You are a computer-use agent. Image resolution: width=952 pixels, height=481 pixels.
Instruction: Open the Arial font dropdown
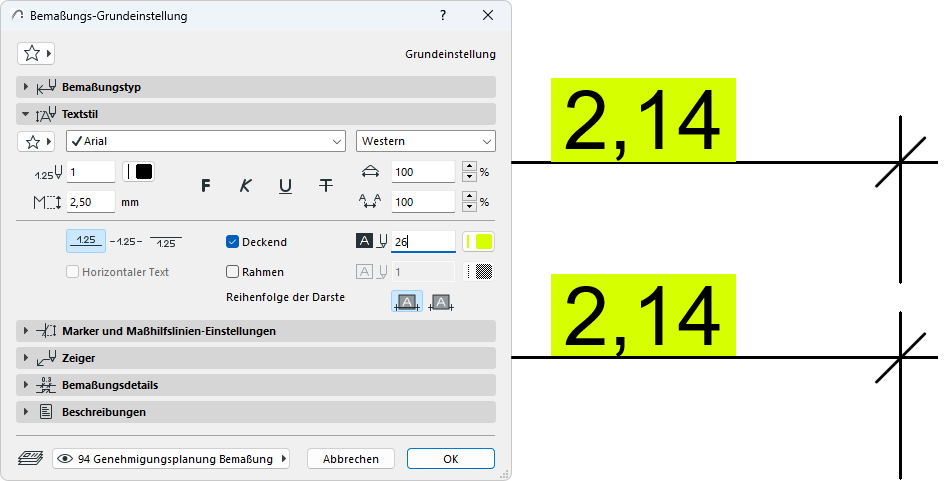206,142
